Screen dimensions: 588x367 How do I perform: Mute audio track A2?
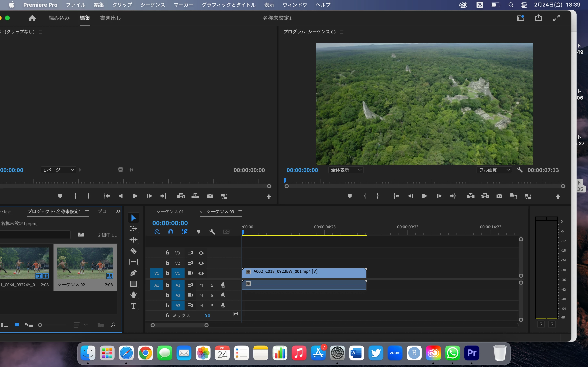click(x=201, y=295)
